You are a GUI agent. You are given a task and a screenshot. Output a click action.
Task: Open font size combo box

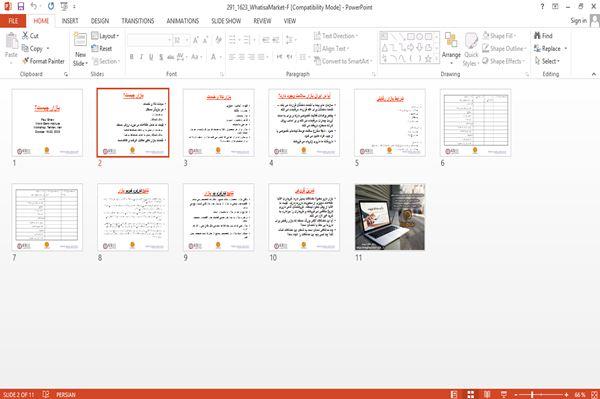pos(181,40)
